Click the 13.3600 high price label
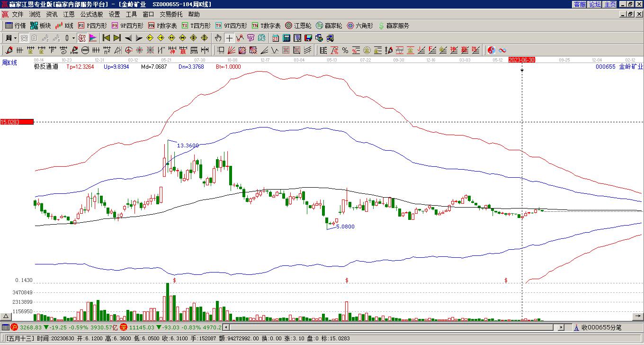The width and height of the screenshot is (644, 345). click(188, 145)
